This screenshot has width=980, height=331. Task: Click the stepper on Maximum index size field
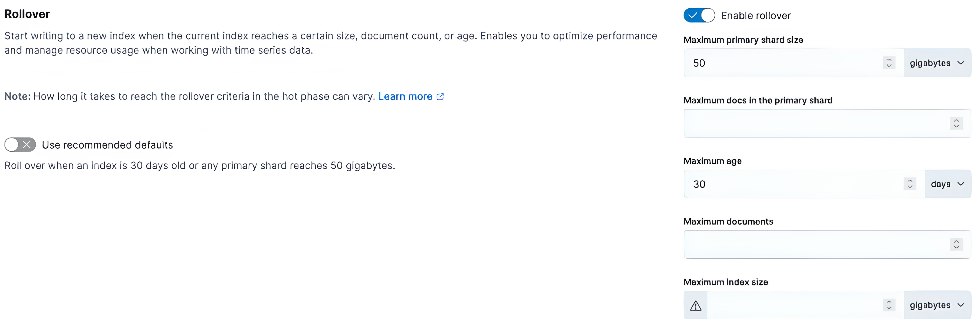[889, 305]
